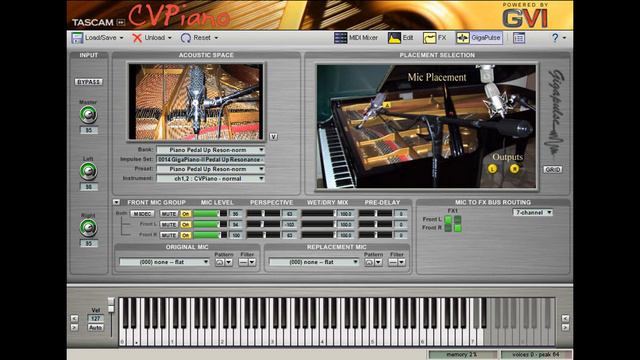Screen dimensions: 640x360
Task: Toggle the On button for Front L
Action: point(185,224)
